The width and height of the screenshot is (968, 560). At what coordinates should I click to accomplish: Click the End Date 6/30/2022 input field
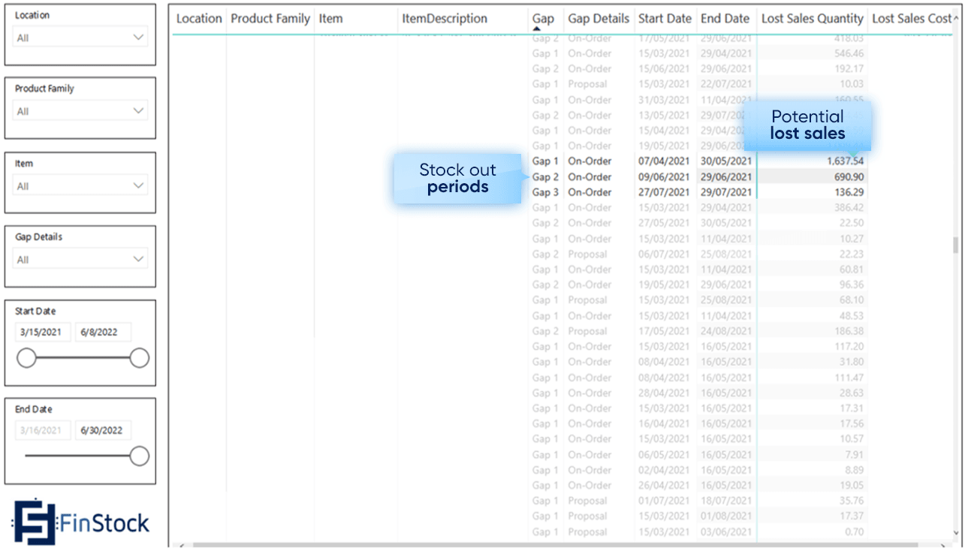[103, 430]
